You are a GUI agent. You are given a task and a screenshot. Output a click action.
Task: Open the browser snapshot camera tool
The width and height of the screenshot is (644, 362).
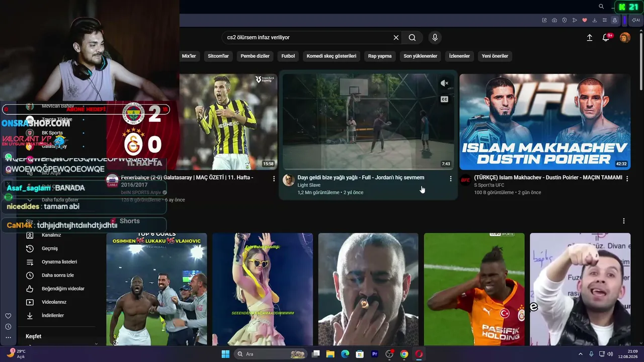pyautogui.click(x=554, y=20)
